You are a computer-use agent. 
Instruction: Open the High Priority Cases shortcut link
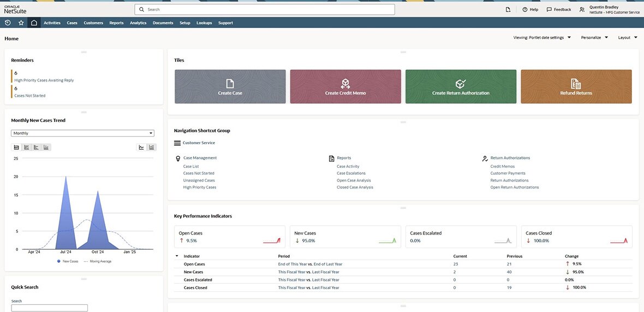200,187
